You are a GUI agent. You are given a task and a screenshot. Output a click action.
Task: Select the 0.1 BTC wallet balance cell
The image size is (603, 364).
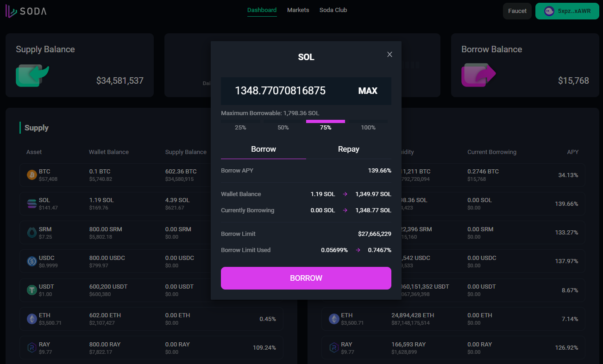(100, 175)
